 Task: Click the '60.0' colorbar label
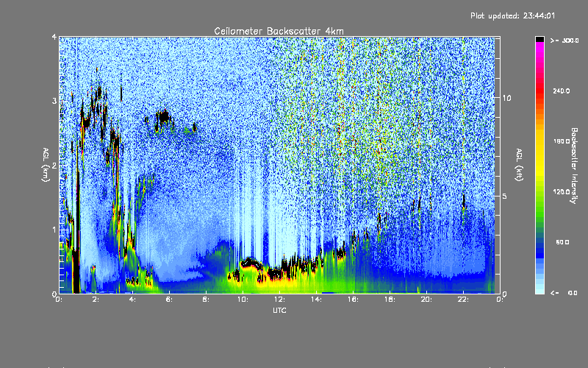(x=562, y=242)
